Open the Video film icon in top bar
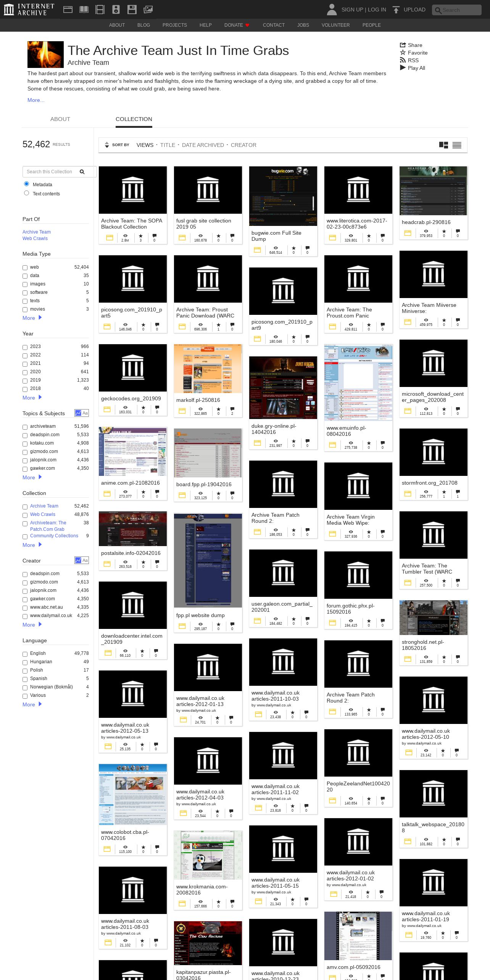 [x=100, y=10]
